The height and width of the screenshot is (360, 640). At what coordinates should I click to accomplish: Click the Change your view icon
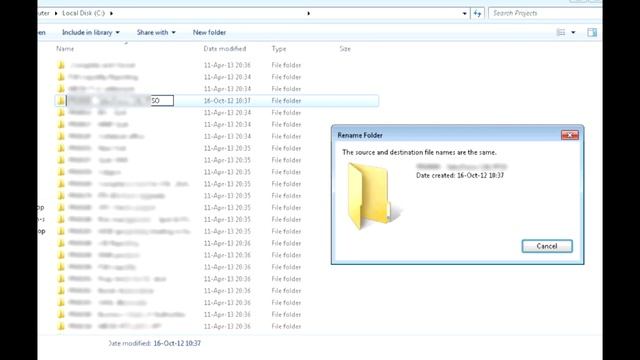561,32
